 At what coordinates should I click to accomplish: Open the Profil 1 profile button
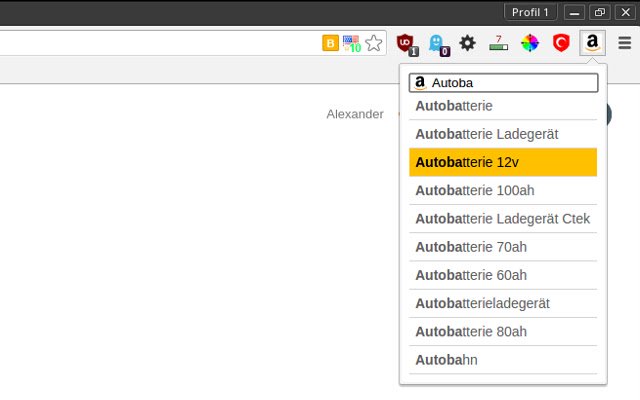pos(530,12)
